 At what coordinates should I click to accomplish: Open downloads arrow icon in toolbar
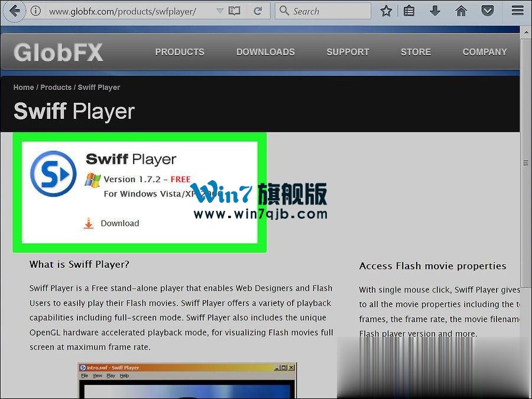tap(435, 11)
